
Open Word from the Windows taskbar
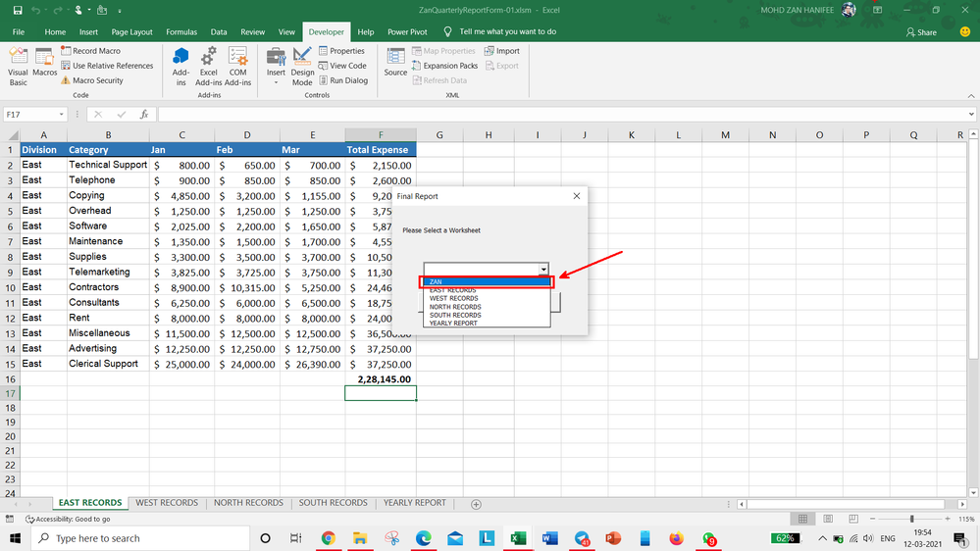[x=549, y=538]
